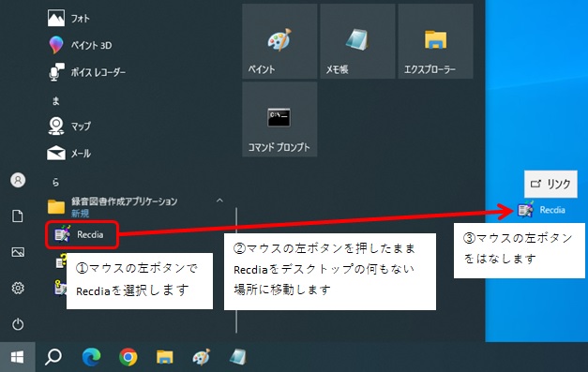
Task: Launch Paint 3D from the app list
Action: (81, 45)
